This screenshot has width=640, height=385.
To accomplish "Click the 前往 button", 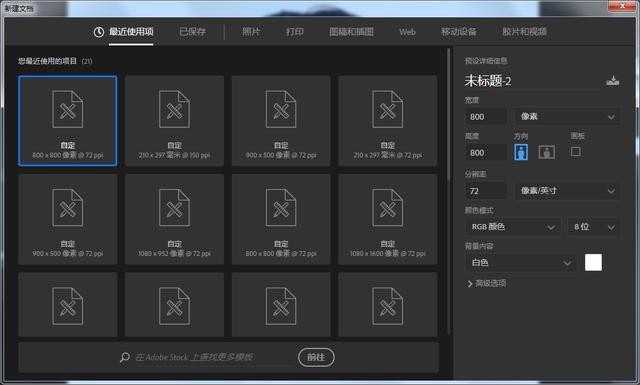I will click(x=316, y=357).
